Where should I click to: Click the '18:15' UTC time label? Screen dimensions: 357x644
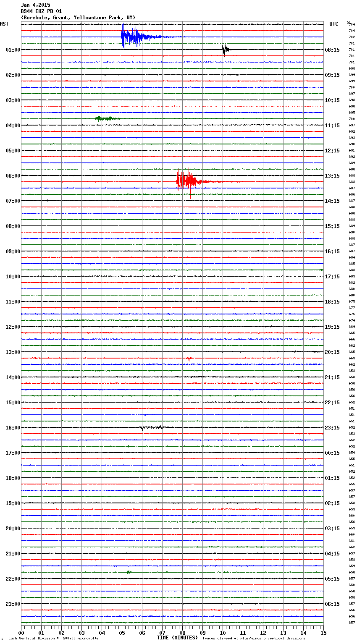click(x=332, y=302)
